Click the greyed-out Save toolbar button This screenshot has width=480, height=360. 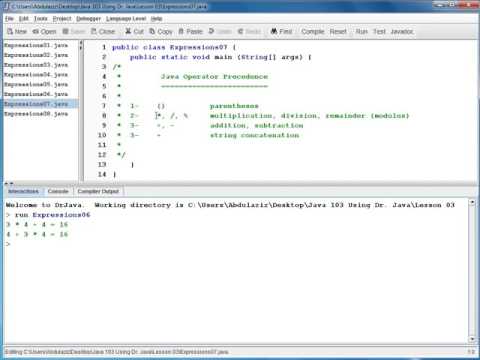[74, 31]
